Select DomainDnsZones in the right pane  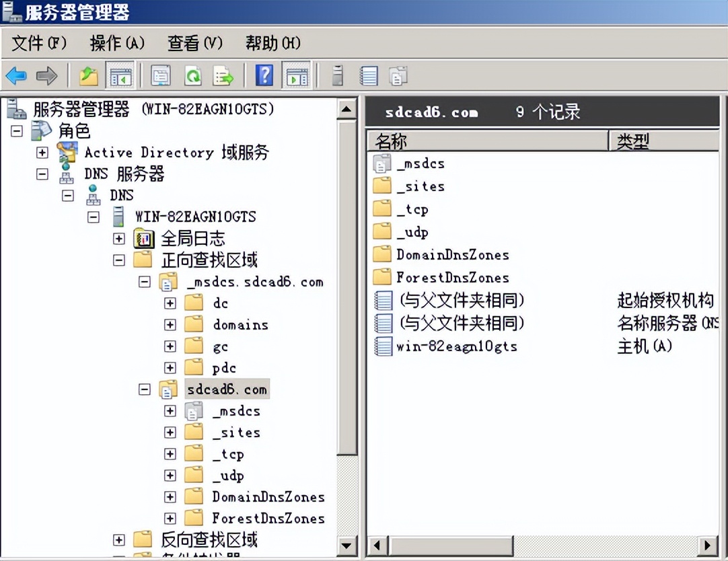(x=453, y=254)
